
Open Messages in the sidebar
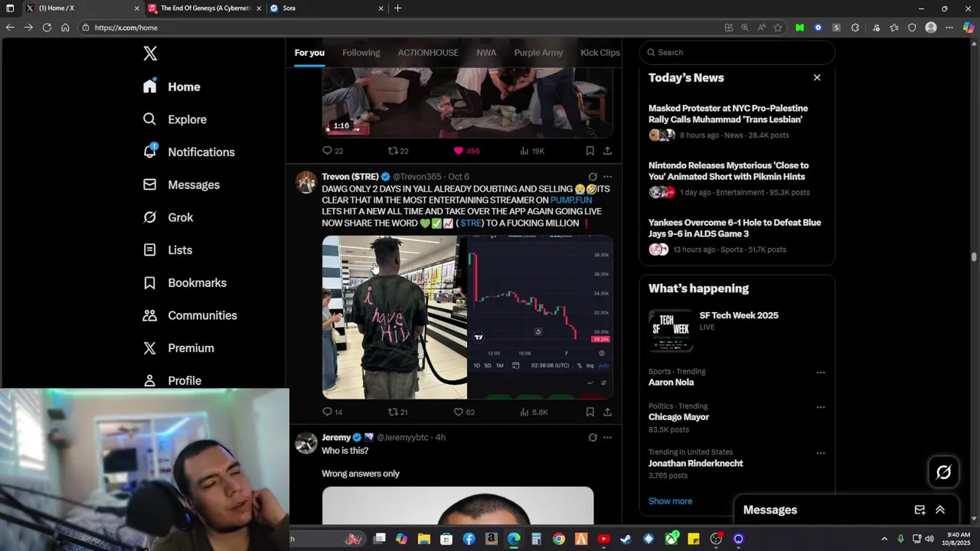click(181, 184)
